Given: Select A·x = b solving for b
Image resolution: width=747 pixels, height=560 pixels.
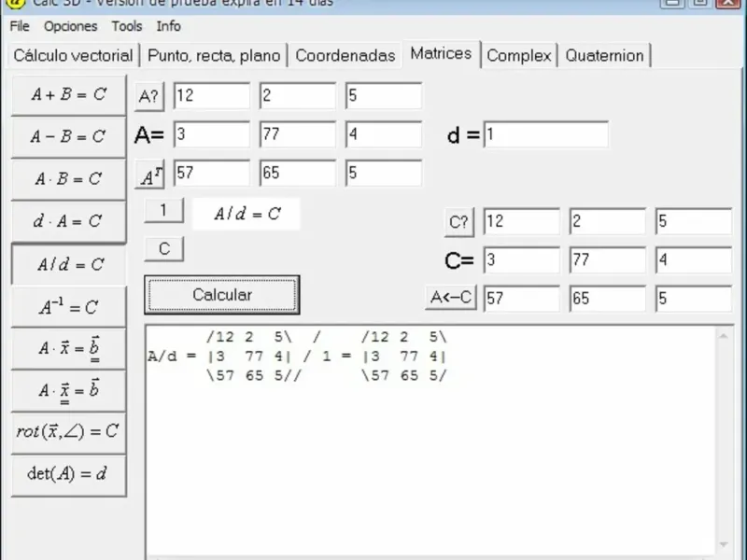Looking at the screenshot, I should [x=69, y=349].
